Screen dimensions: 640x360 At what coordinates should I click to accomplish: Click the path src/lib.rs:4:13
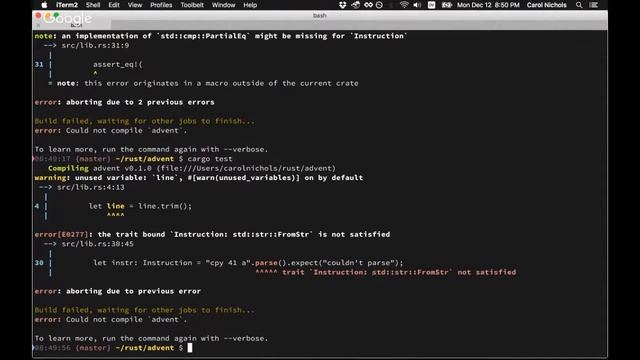tap(91, 187)
